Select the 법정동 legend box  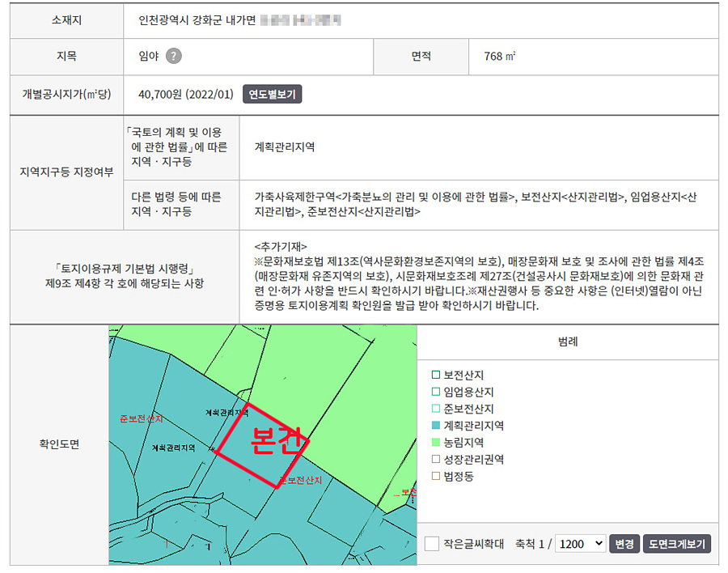437,477
